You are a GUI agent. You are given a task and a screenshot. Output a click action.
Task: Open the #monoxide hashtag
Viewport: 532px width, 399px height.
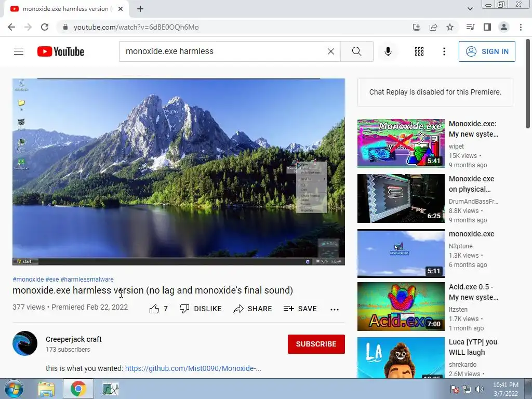pos(28,279)
